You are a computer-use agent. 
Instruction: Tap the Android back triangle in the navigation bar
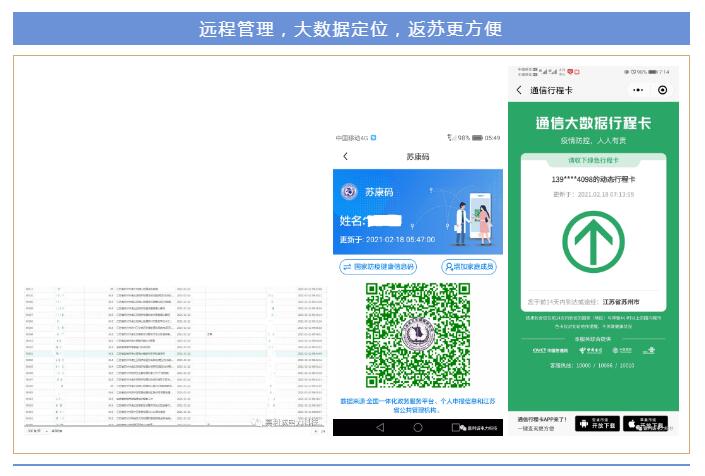(380, 427)
